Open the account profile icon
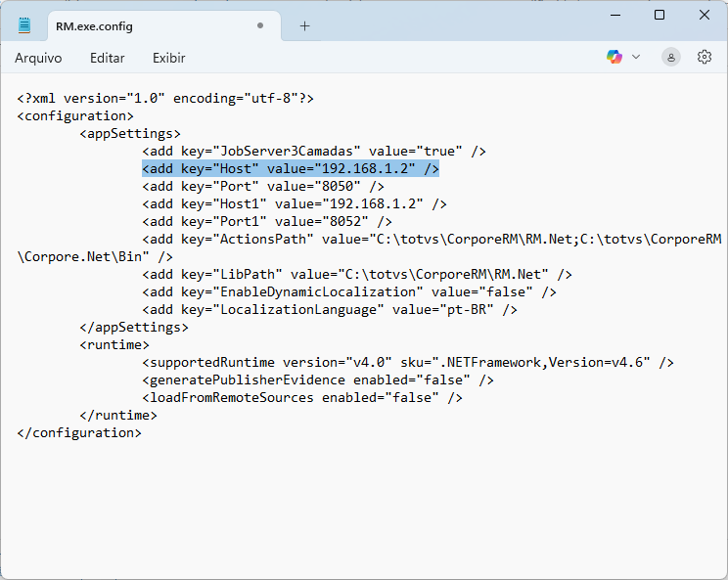 (671, 58)
